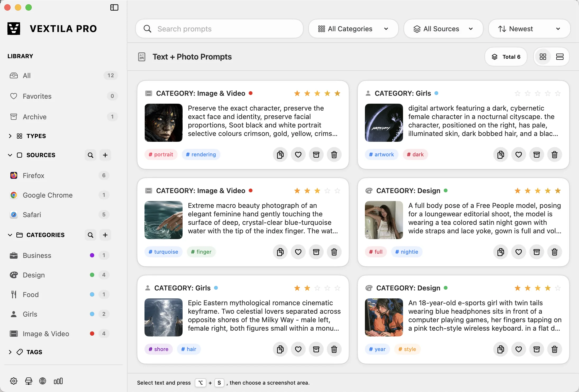
Task: Open the statistics bar chart icon
Action: (x=58, y=381)
